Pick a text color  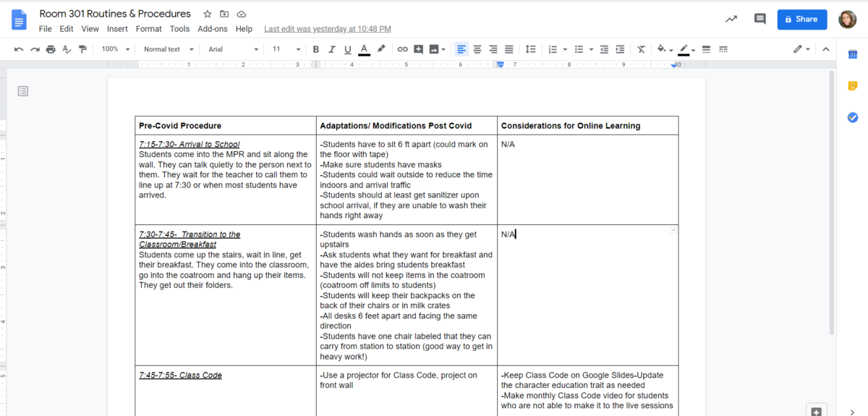point(364,49)
